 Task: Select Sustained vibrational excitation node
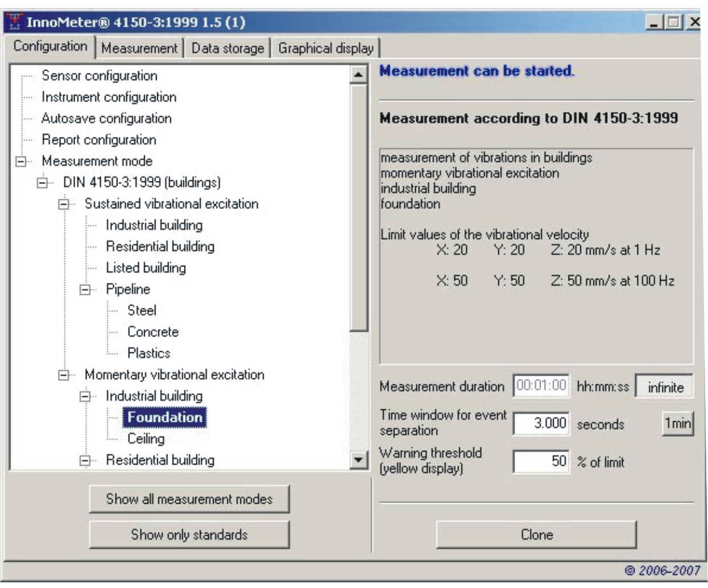(x=171, y=204)
